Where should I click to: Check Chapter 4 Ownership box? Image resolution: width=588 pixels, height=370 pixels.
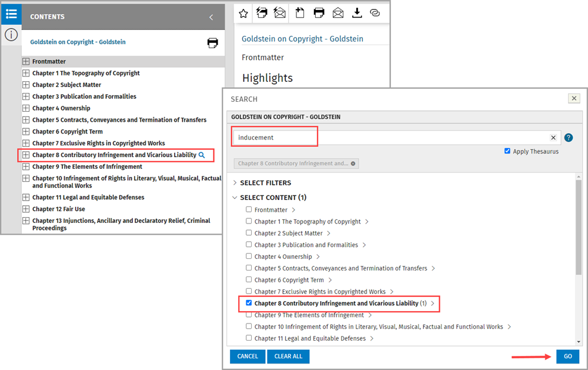249,256
